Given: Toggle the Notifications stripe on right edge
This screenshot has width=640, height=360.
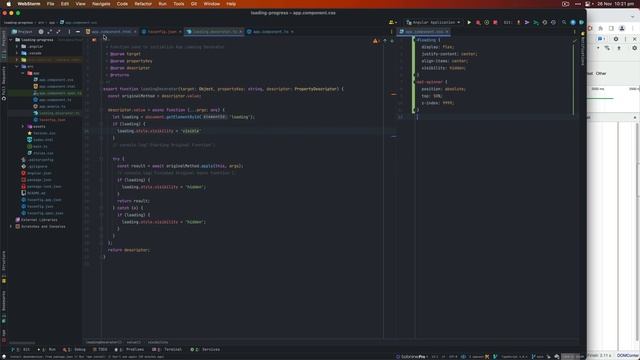Looking at the screenshot, I should [x=582, y=50].
